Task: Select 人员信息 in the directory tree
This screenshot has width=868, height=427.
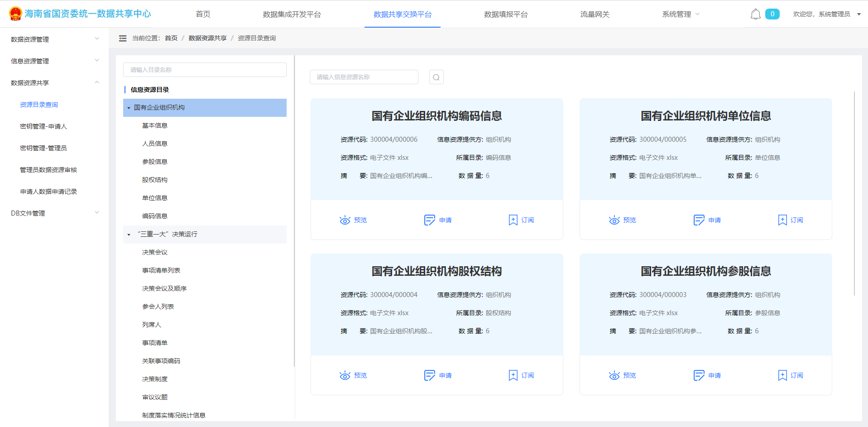Action: [x=155, y=144]
